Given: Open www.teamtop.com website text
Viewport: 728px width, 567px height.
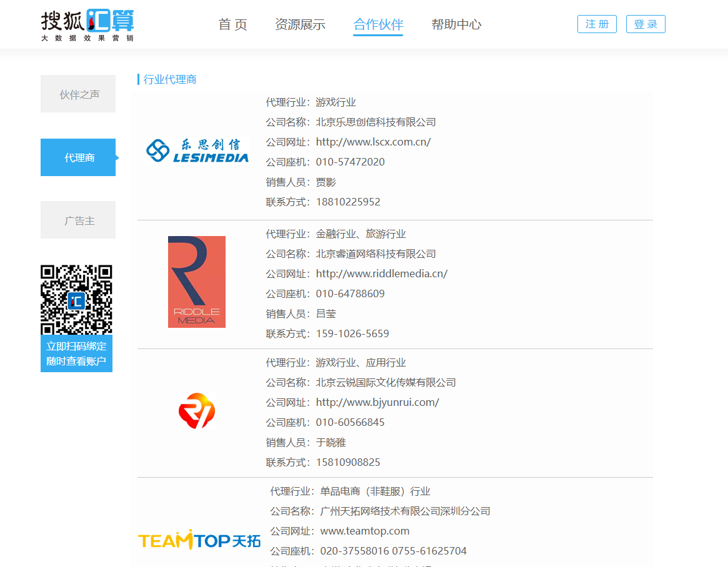Looking at the screenshot, I should (365, 531).
